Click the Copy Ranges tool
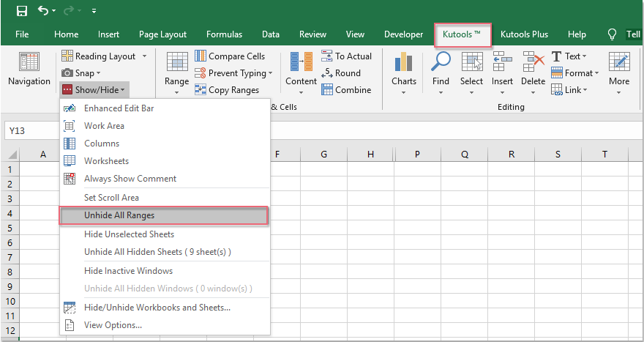This screenshot has height=342, width=644. (227, 90)
